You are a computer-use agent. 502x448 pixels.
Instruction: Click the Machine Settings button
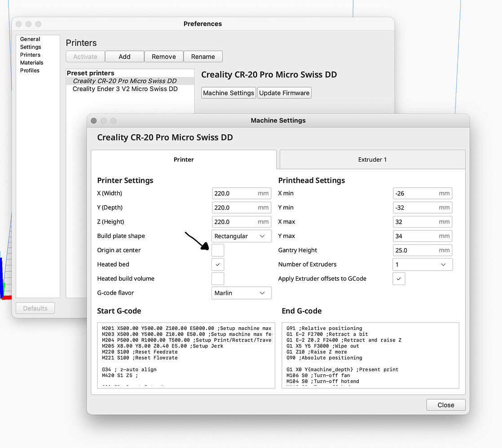[x=229, y=93]
